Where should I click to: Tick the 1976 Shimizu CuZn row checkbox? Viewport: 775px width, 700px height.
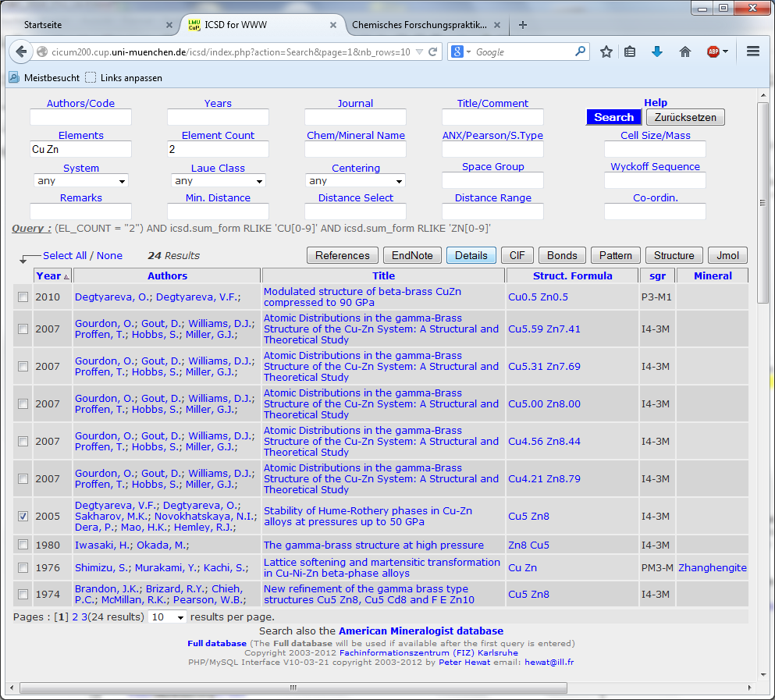pyautogui.click(x=23, y=568)
